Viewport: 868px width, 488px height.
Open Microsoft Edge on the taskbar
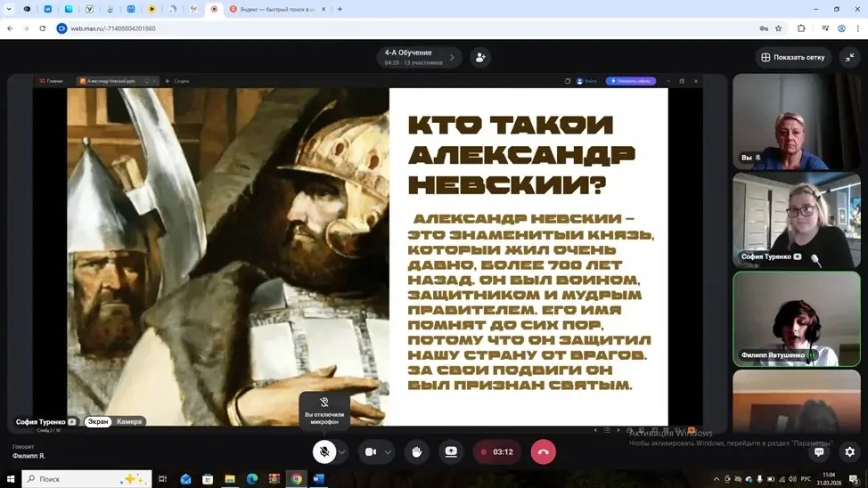point(252,479)
